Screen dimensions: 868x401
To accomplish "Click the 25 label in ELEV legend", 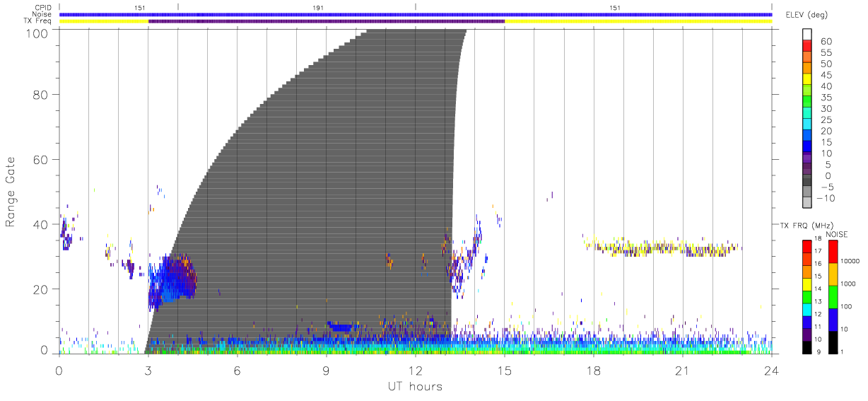I will point(828,120).
